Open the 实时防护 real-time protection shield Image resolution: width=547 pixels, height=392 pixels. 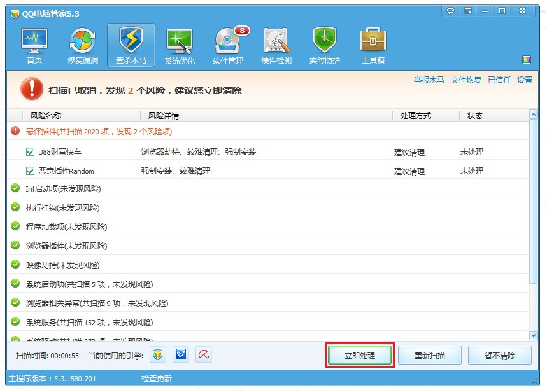(325, 46)
